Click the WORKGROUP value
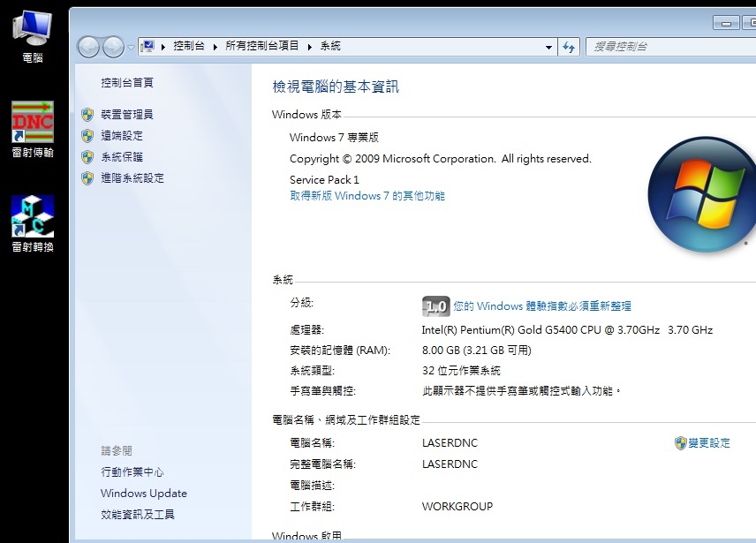 [x=457, y=507]
